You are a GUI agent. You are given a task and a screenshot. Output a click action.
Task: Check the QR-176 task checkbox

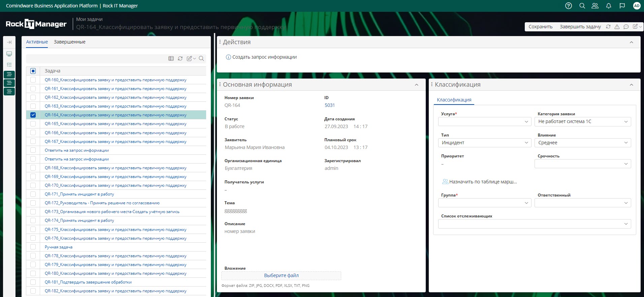point(33,238)
